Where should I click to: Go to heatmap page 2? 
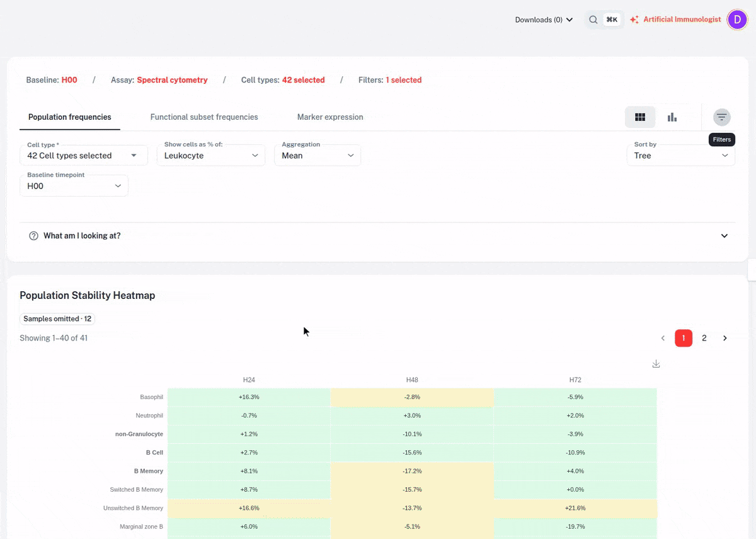(x=704, y=338)
